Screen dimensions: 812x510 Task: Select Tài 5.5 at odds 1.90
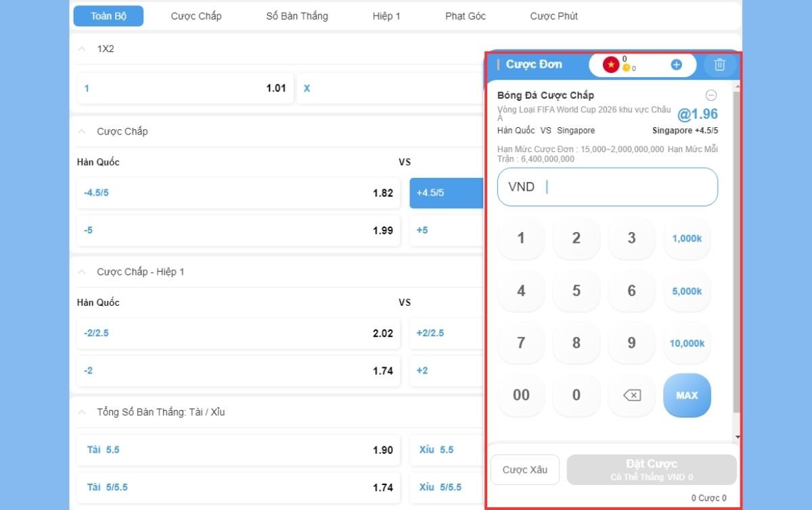238,450
